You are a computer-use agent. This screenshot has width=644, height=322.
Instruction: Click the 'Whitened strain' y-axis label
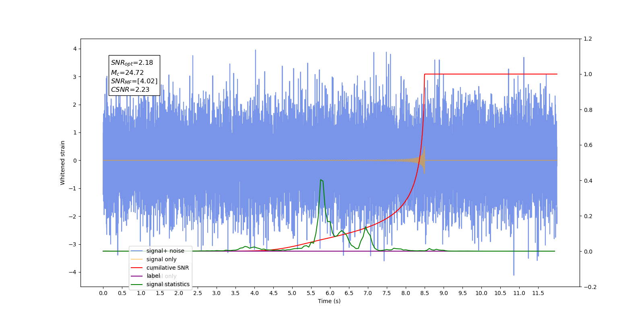pos(62,163)
